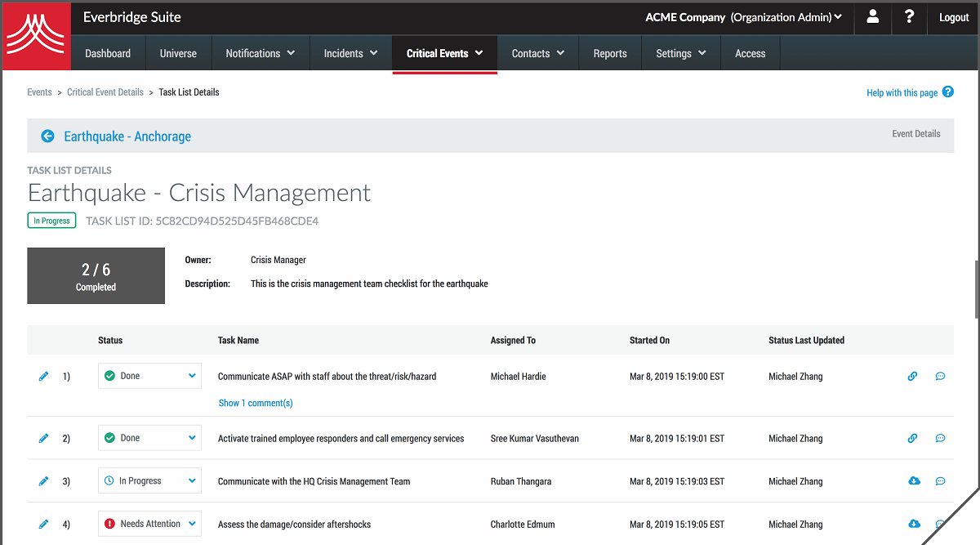Click the Everbridge logo
The width and height of the screenshot is (980, 545).
coord(35,34)
